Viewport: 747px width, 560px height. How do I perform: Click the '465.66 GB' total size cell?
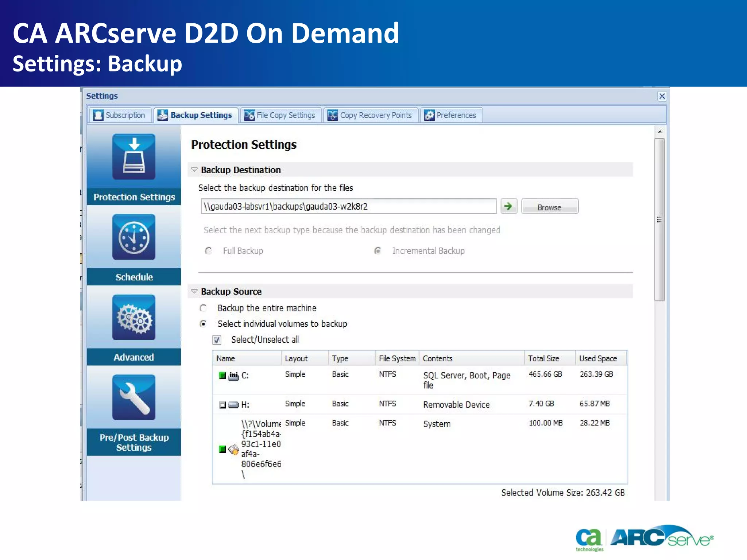tap(545, 374)
